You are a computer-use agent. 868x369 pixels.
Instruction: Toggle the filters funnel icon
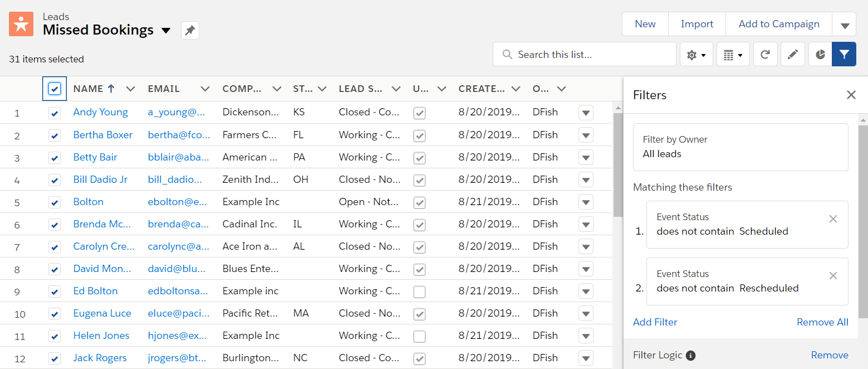tap(844, 55)
